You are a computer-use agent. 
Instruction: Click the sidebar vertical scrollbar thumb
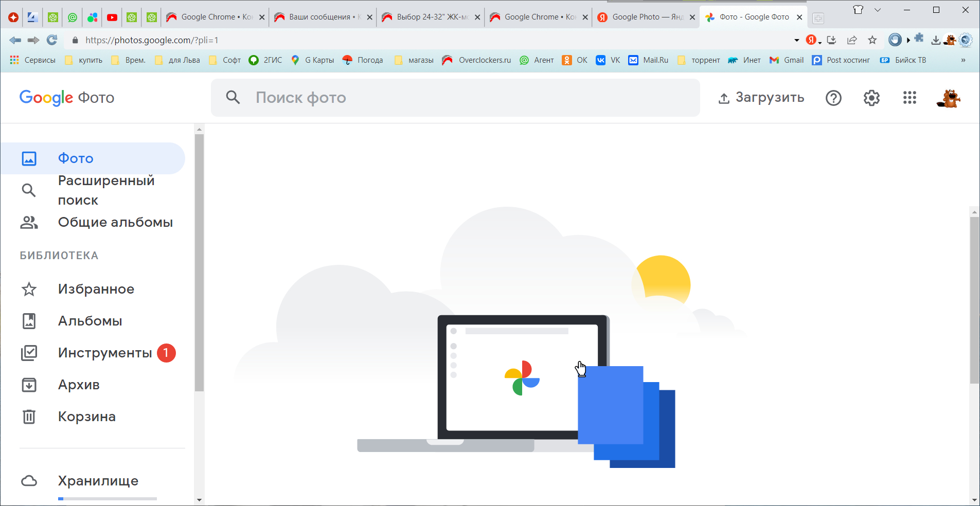(200, 262)
